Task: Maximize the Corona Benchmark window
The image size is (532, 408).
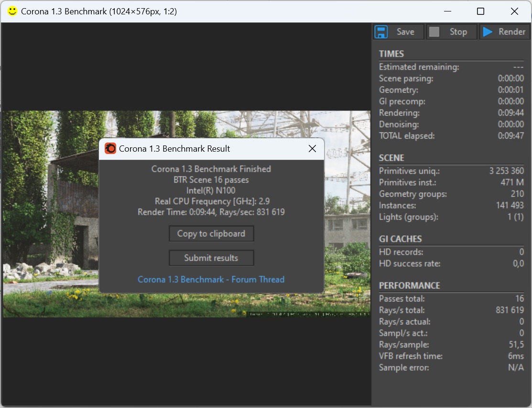Action: (x=480, y=11)
